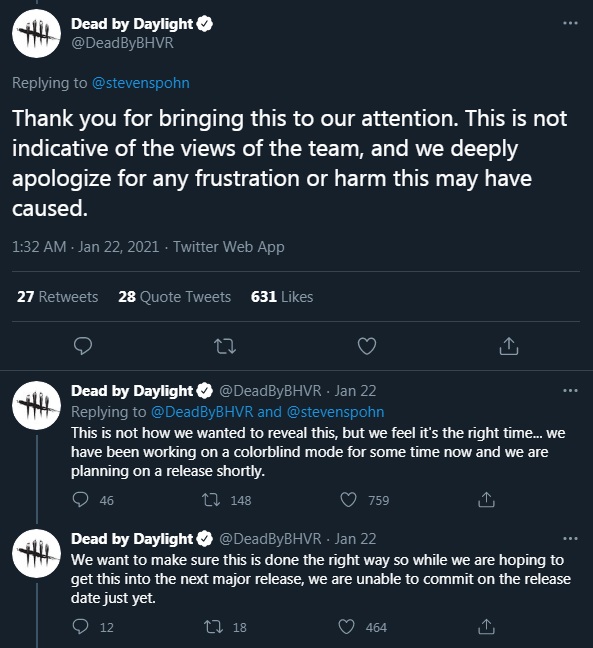Like the colorblind mode reveal tweet

tap(348, 500)
